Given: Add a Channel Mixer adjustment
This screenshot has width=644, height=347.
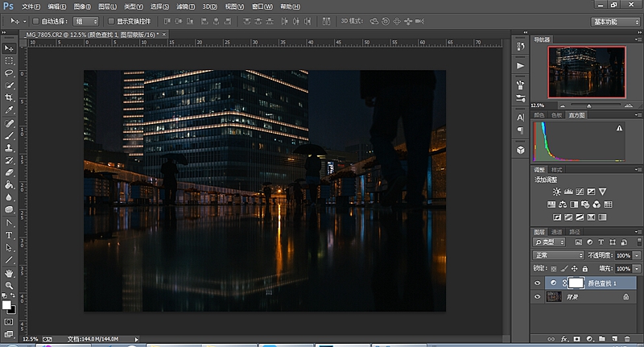Looking at the screenshot, I should [x=597, y=204].
